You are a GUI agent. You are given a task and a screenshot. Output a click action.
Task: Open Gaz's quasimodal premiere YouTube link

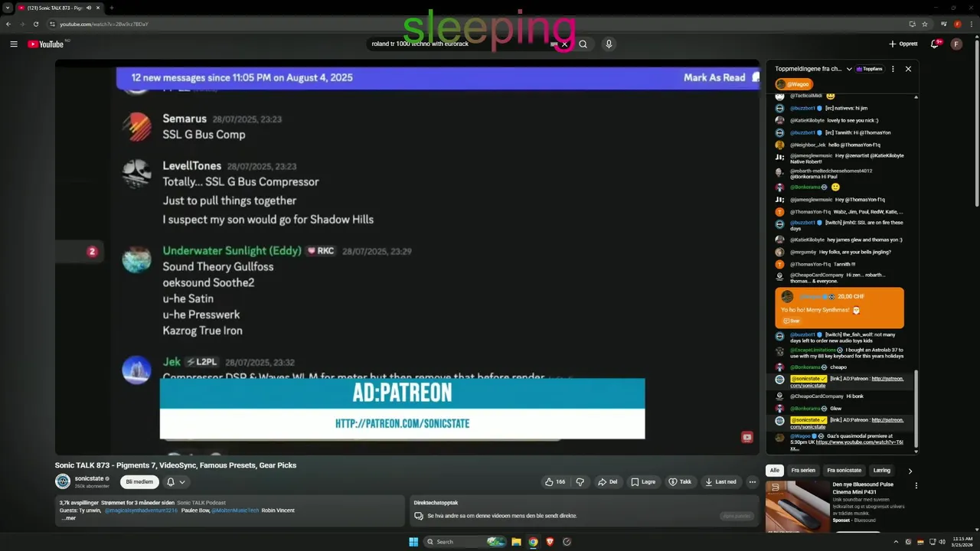coord(859,442)
